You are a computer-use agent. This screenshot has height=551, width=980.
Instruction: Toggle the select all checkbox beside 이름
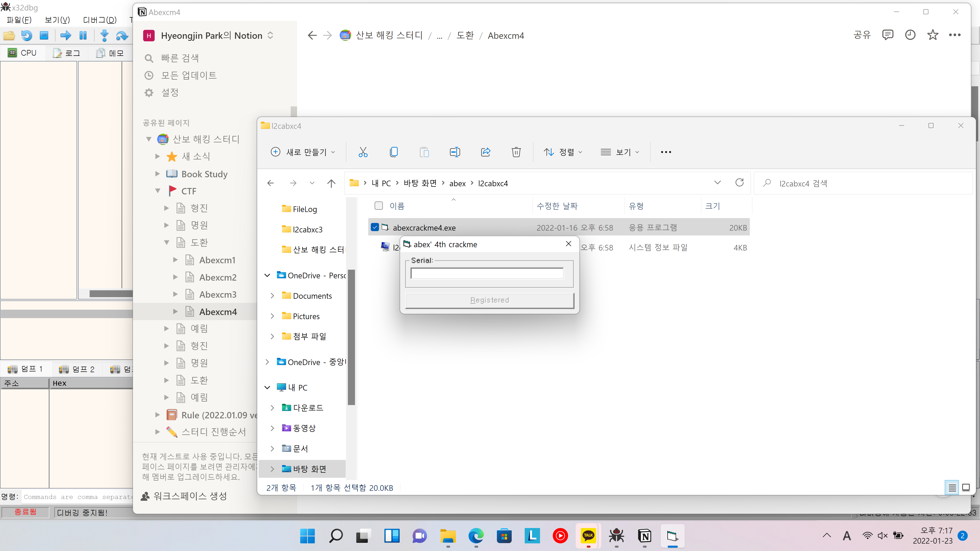(x=378, y=206)
